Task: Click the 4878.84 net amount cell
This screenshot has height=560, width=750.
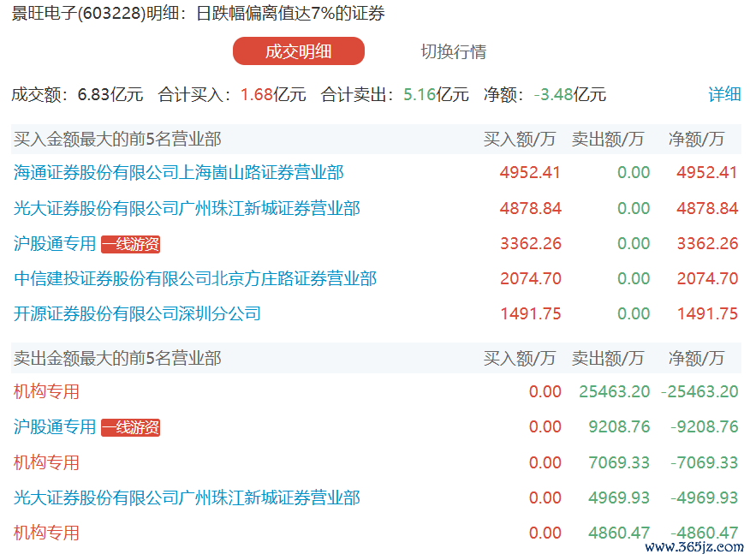Action: (x=707, y=209)
